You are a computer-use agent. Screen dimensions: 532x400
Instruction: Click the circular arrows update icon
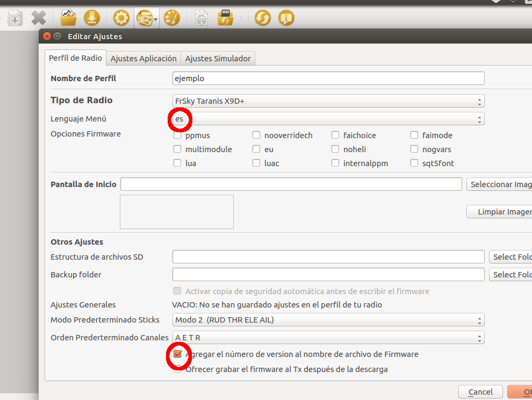(263, 18)
